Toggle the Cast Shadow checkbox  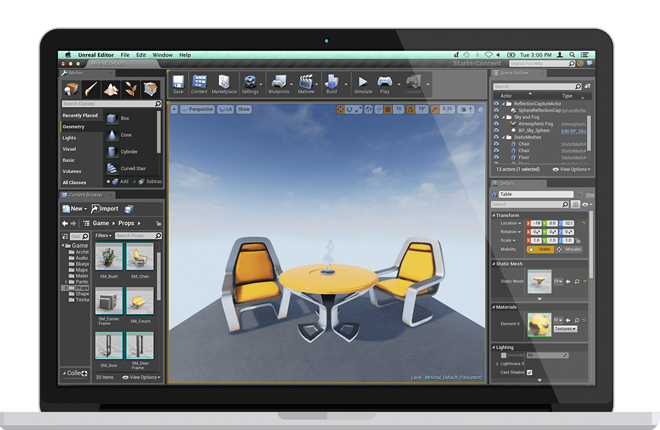pos(530,372)
